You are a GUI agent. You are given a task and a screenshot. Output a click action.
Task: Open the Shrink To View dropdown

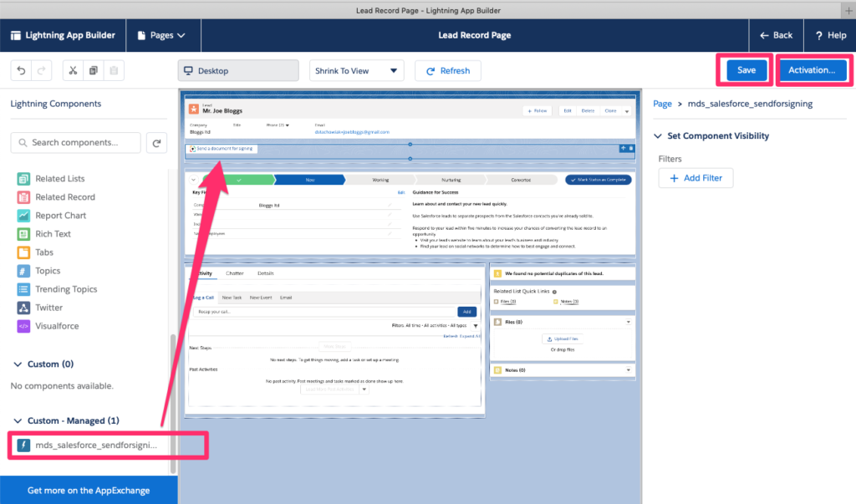point(356,70)
